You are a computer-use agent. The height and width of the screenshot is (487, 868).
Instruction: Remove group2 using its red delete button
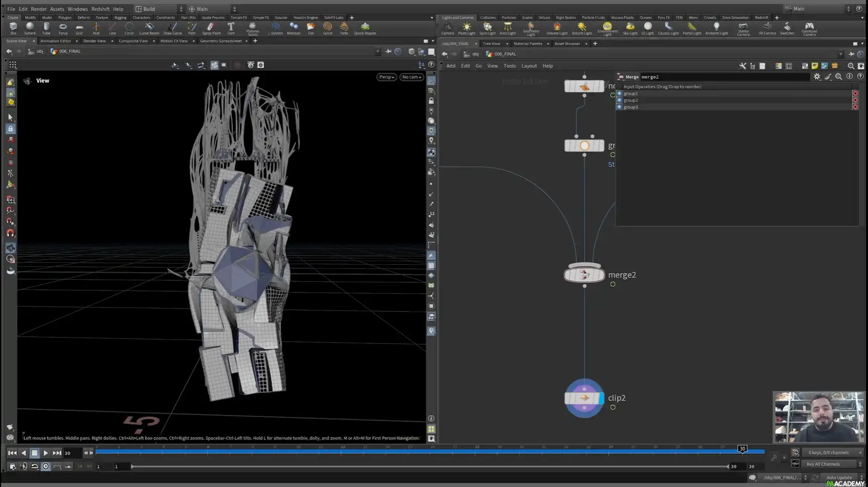click(x=855, y=100)
